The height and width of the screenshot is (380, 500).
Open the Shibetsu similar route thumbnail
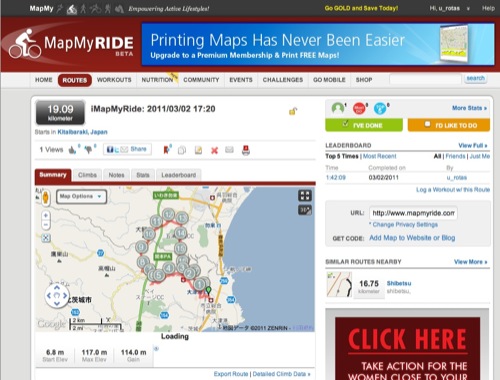pos(339,284)
